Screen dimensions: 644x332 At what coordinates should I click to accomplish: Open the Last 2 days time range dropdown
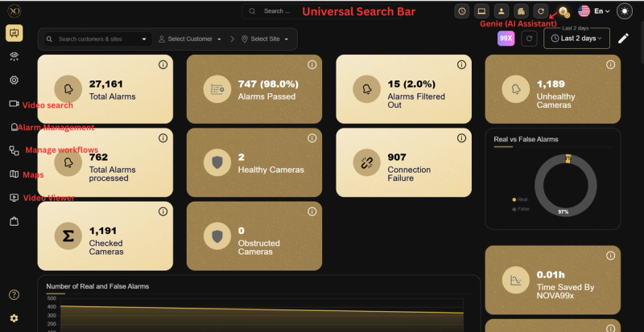[576, 38]
